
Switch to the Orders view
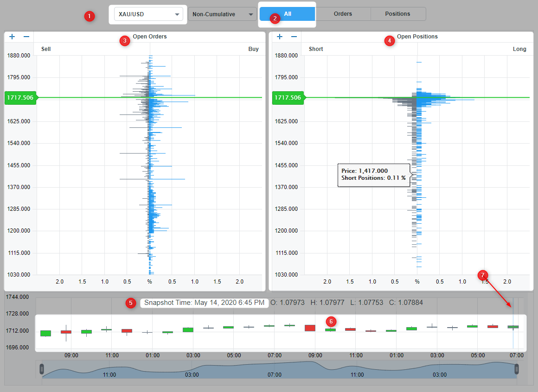click(x=343, y=14)
